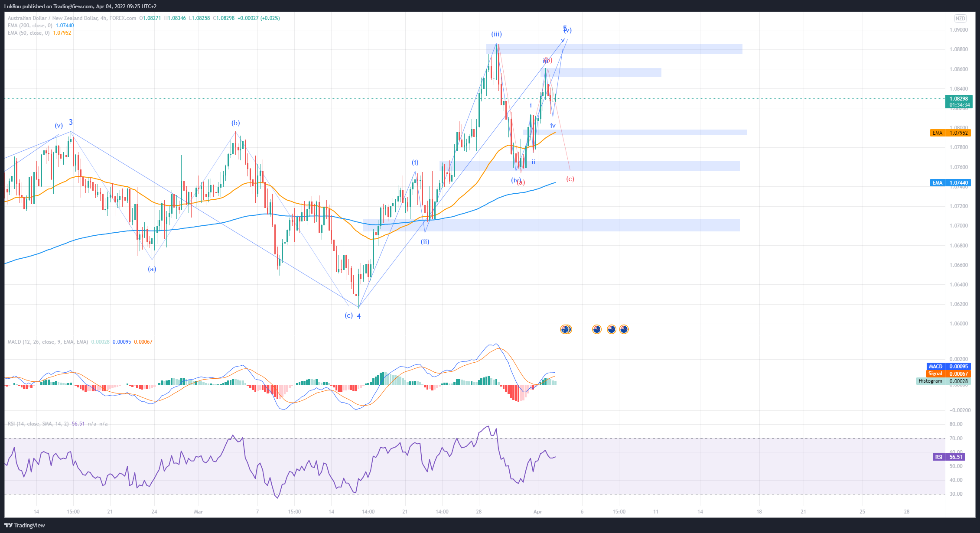Click the third economic event flag icon
Image resolution: width=980 pixels, height=533 pixels.
[612, 329]
